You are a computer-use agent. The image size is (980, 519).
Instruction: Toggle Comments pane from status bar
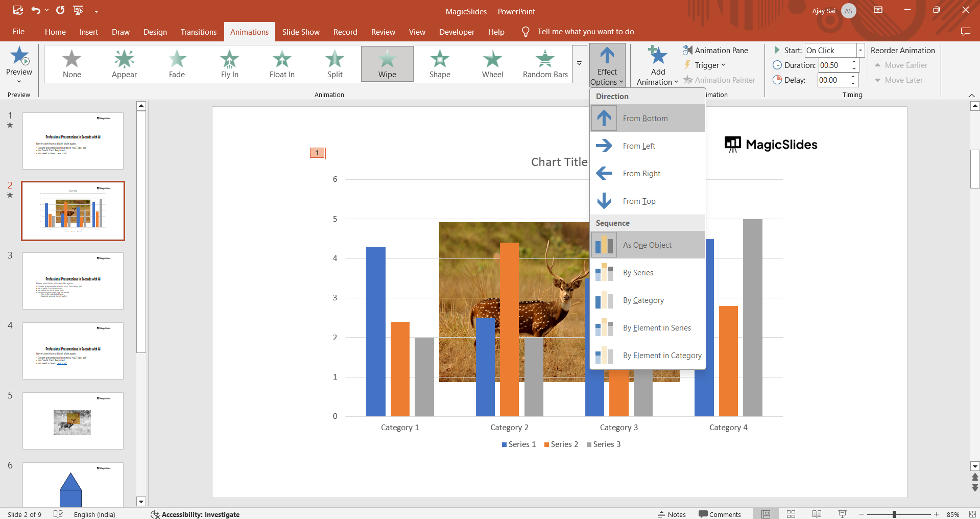[x=720, y=514]
